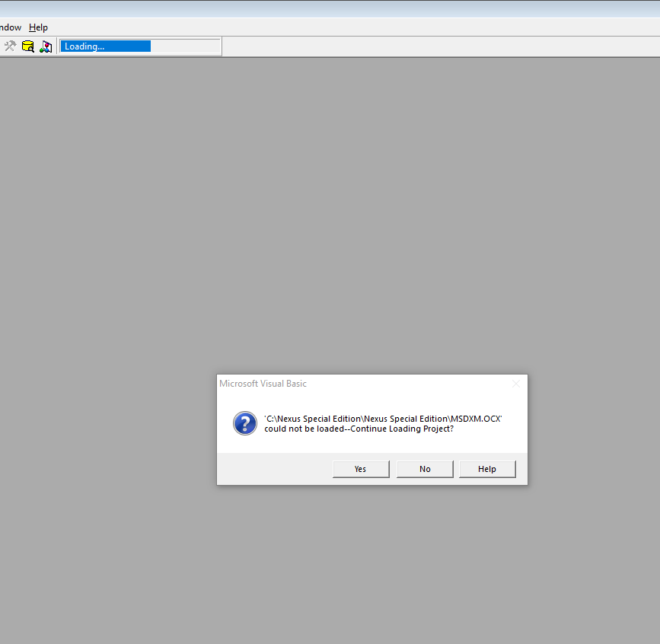Close the Microsoft Visual Basic dialog

click(x=515, y=384)
